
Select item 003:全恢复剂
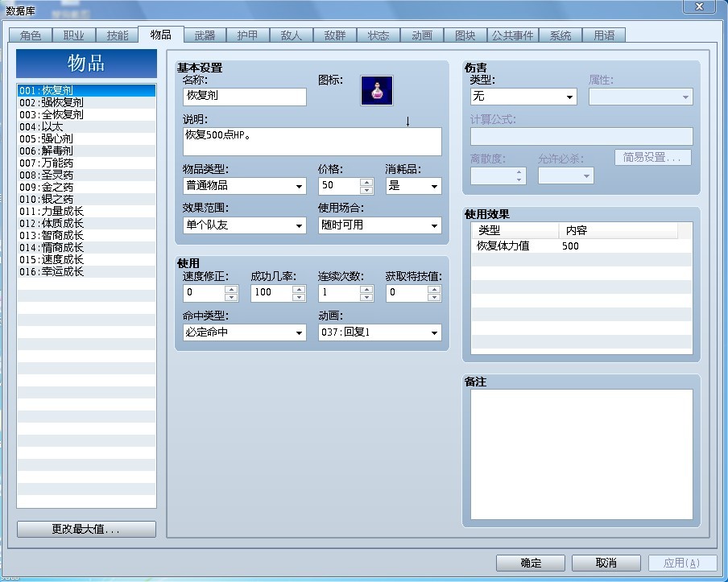[x=86, y=114]
